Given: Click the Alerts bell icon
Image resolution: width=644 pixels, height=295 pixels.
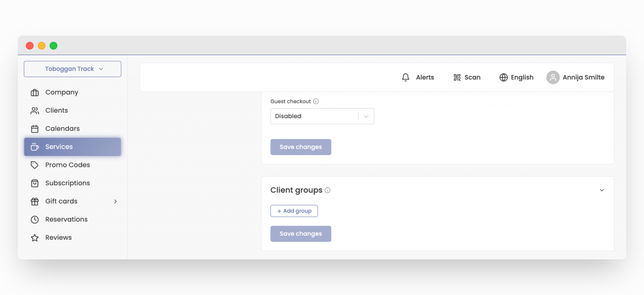Looking at the screenshot, I should click(406, 77).
